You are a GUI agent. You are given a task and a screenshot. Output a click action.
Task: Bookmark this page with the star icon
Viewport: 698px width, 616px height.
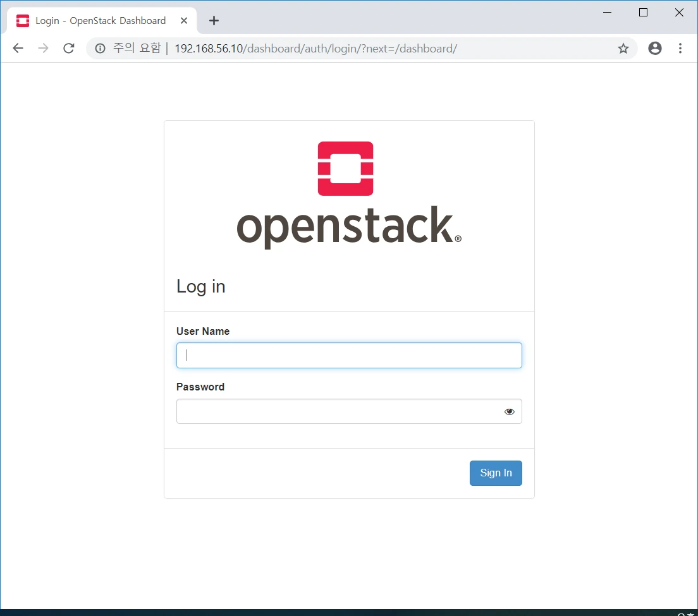coord(623,48)
